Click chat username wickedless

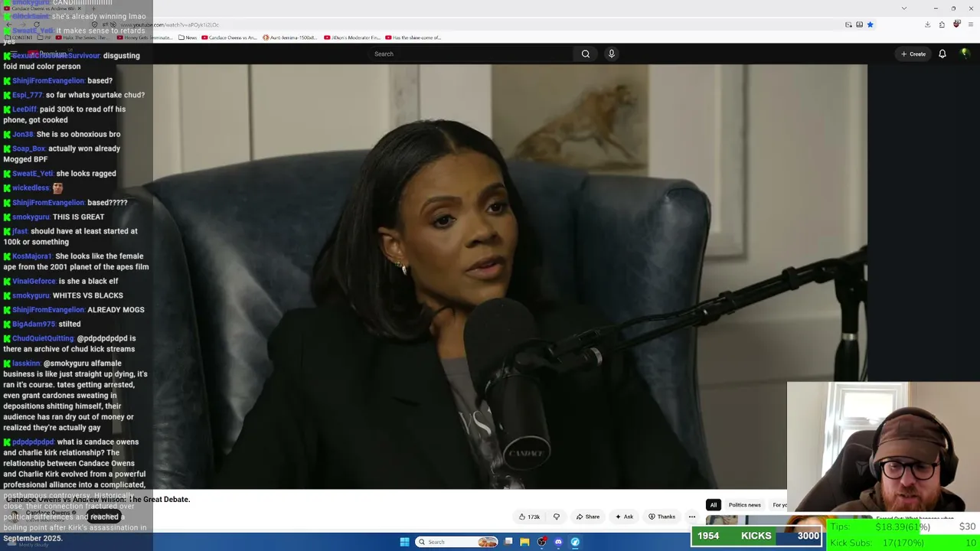(x=31, y=188)
